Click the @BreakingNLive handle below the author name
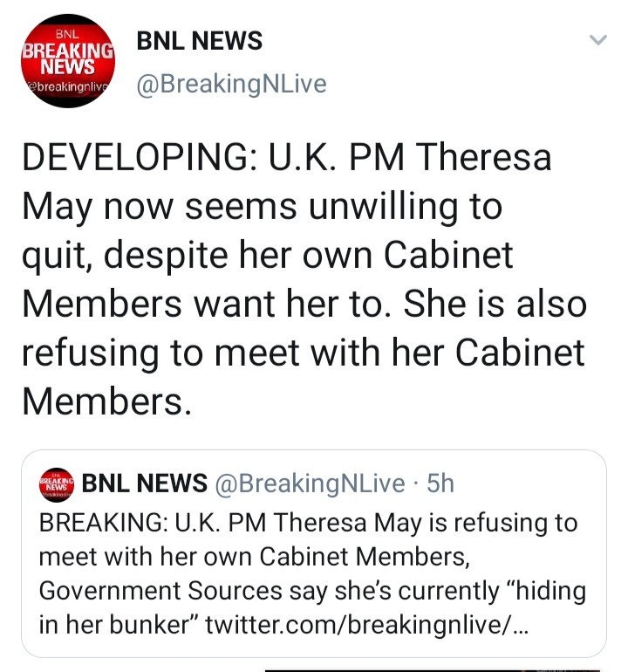The image size is (628, 672). 231,84
